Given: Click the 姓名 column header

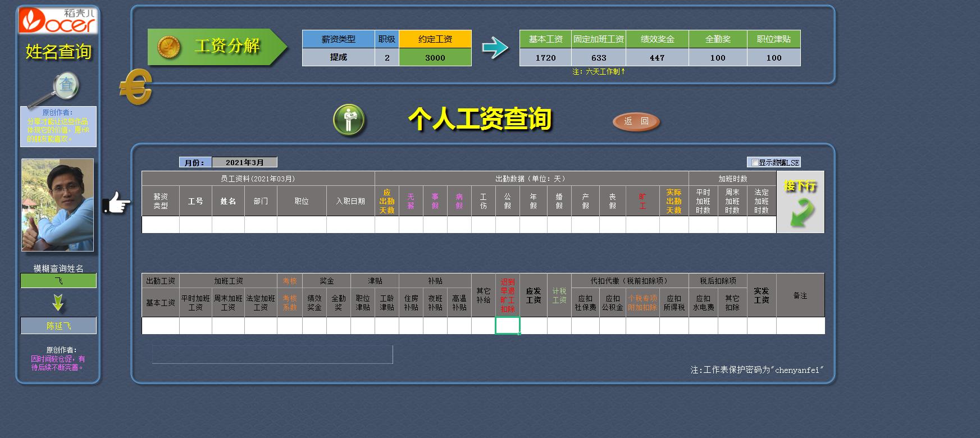Looking at the screenshot, I should (228, 201).
